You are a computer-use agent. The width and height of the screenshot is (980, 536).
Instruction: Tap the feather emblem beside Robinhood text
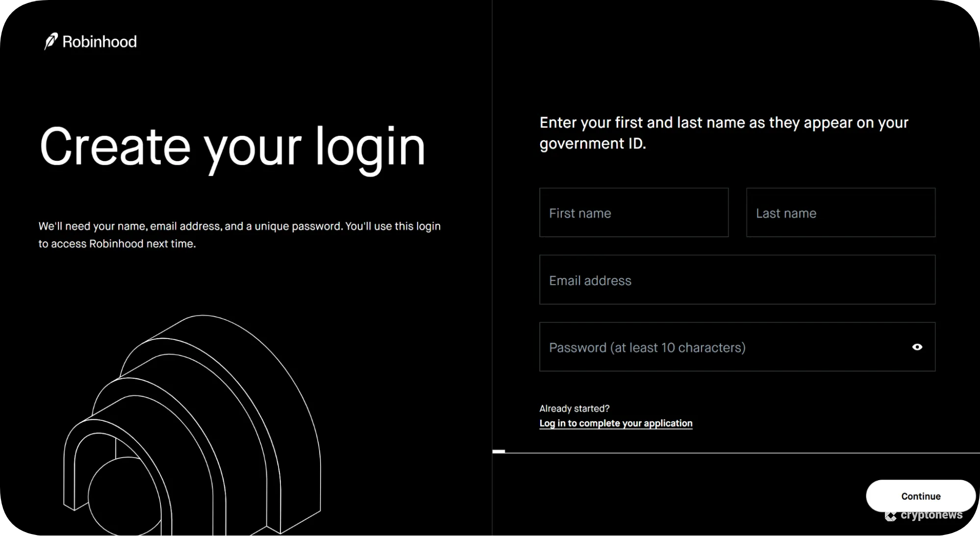50,41
